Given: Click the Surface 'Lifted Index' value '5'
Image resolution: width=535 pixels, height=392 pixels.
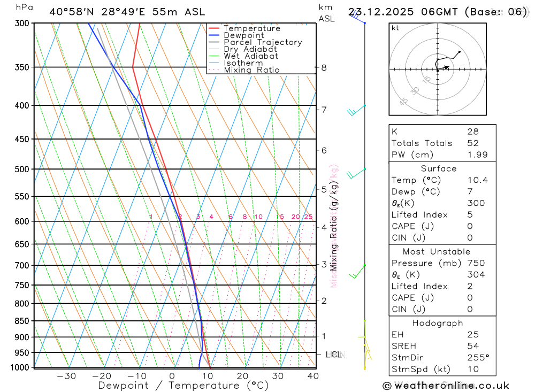Looking at the screenshot, I should 470,215.
